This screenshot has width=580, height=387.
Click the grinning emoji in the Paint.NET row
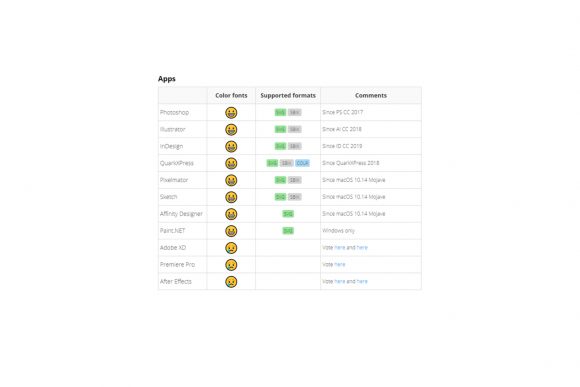[x=231, y=231]
